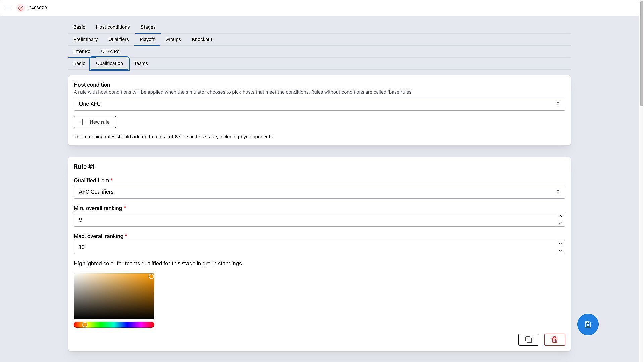Decrease the Min. overall ranking value

tap(560, 223)
